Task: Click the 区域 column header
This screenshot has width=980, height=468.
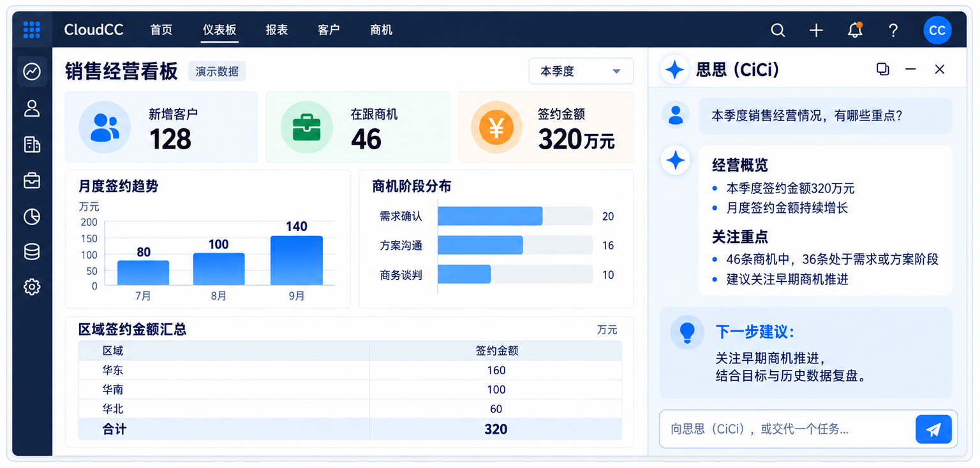Action: [113, 351]
